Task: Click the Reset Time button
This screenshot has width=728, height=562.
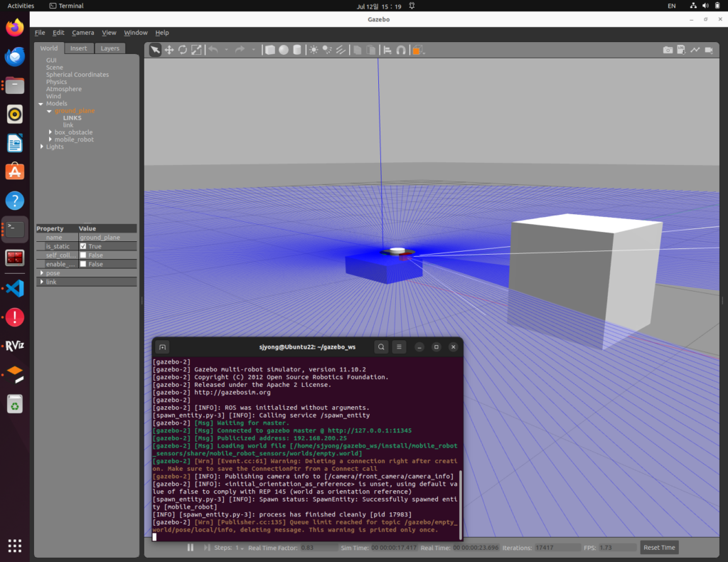Action: (659, 548)
